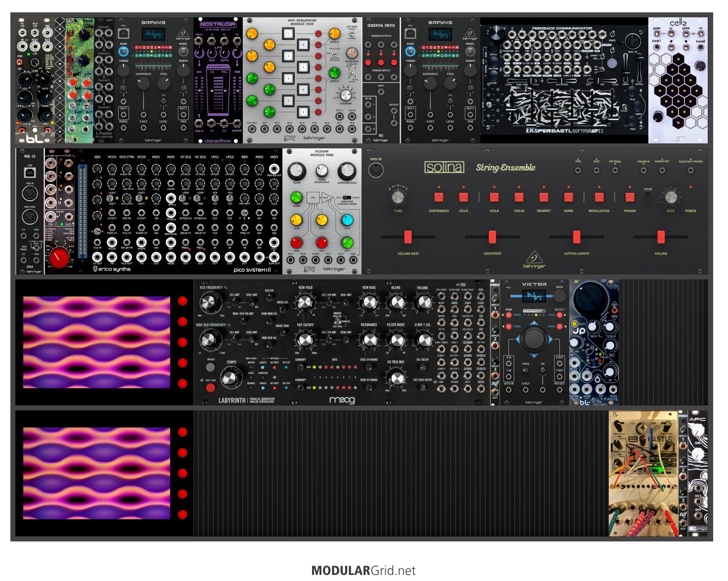Click the up arrow above the Victor joystick

[x=534, y=323]
